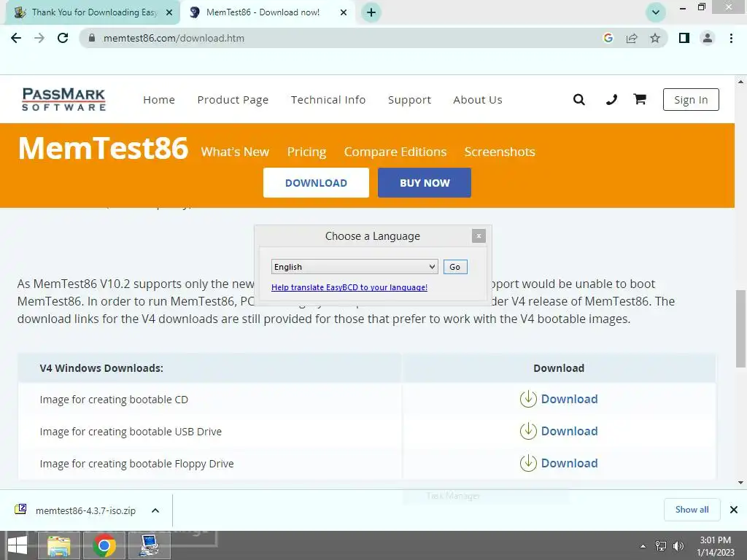Click Download link for bootable CD
Image resolution: width=747 pixels, height=560 pixels.
569,399
